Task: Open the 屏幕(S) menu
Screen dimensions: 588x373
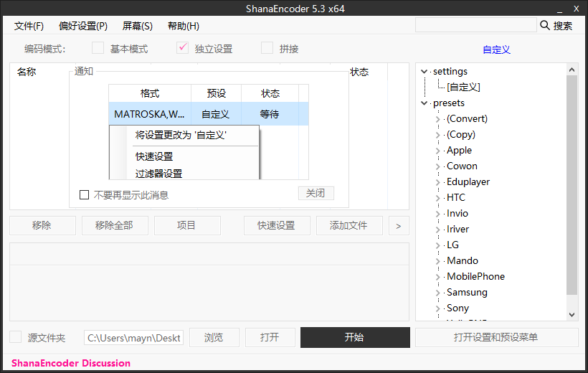Action: pyautogui.click(x=137, y=26)
